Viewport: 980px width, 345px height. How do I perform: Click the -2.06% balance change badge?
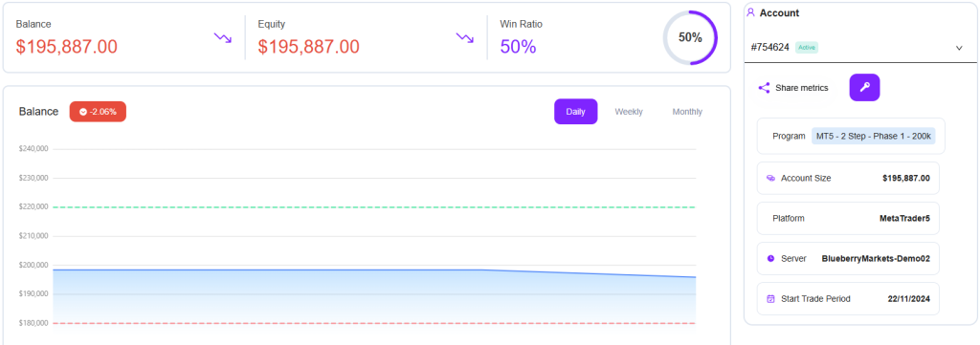(98, 112)
